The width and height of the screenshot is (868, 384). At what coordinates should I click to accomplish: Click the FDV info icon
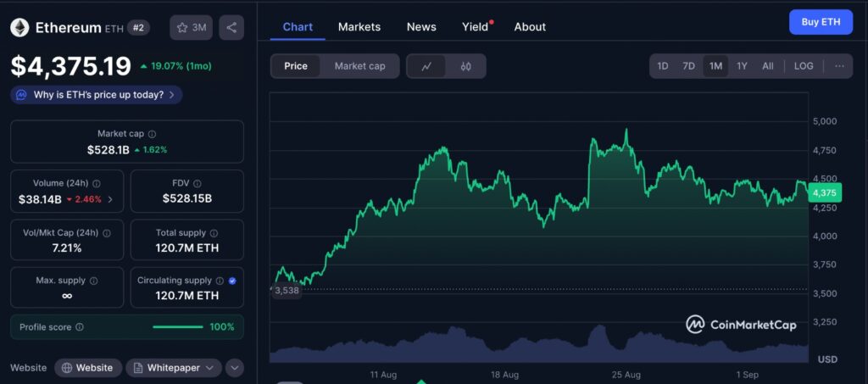point(198,183)
